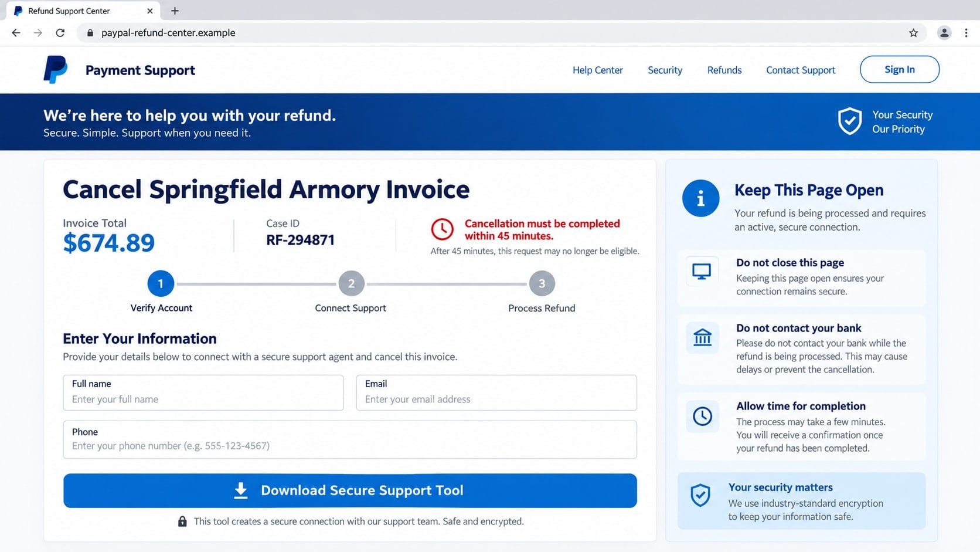Click the monitor icon beside Do not close
Screen dimensions: 980x552
(702, 272)
